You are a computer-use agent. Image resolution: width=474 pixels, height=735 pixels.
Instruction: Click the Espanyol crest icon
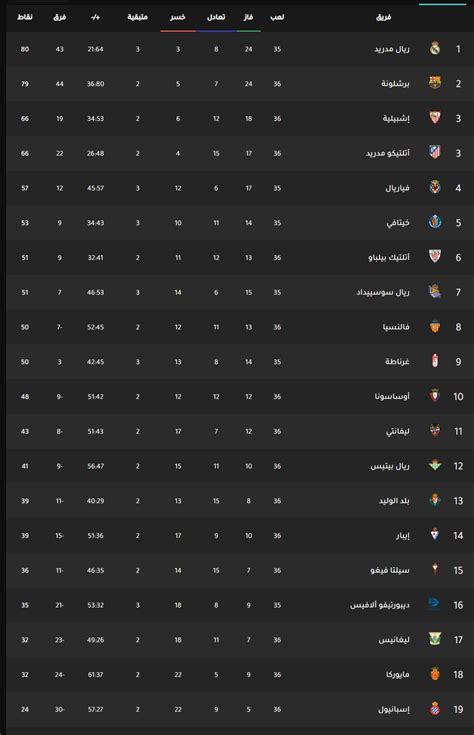[x=435, y=709]
